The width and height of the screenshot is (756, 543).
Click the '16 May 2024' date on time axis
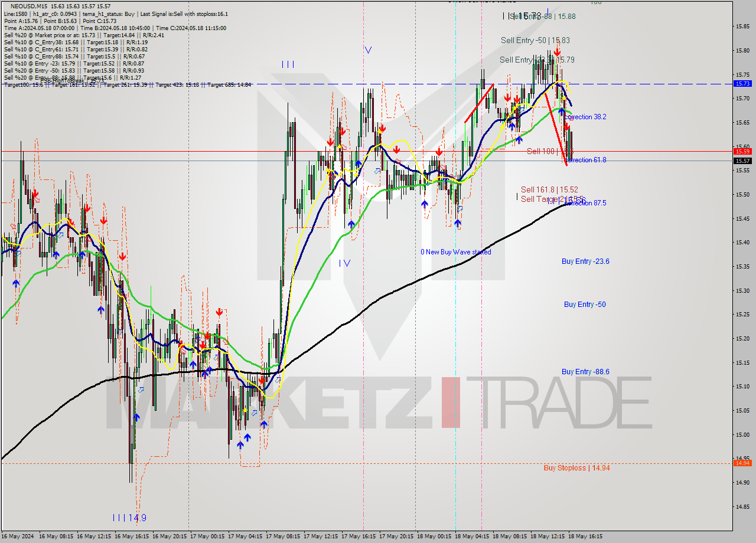pos(18,537)
